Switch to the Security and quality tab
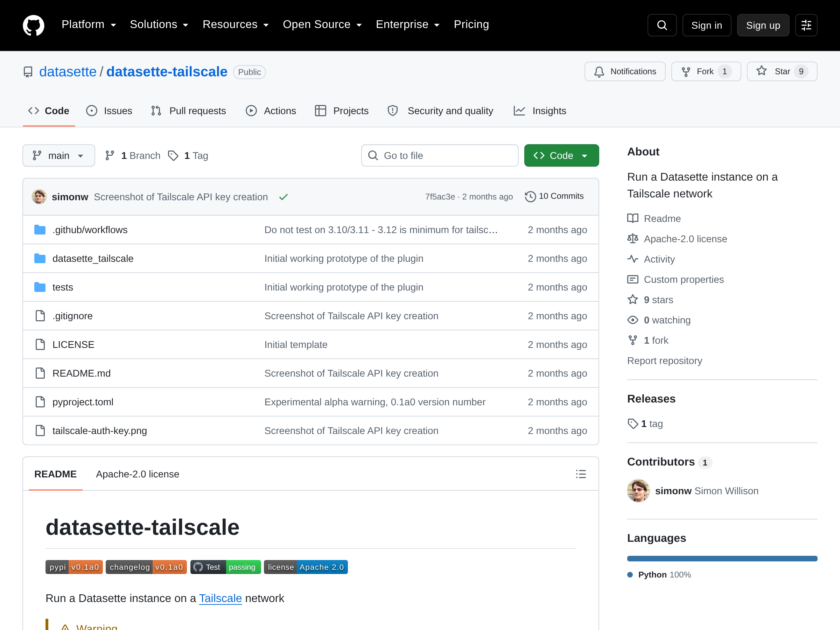The width and height of the screenshot is (840, 630). [x=441, y=111]
